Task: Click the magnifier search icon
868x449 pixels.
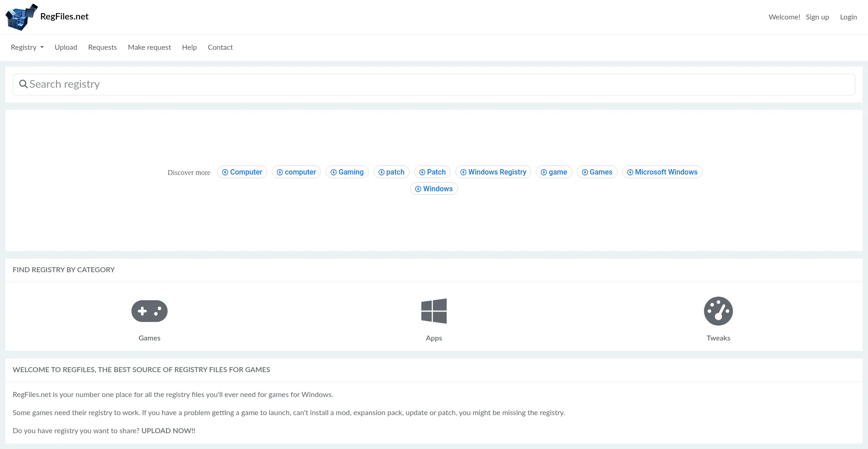Action: (24, 84)
